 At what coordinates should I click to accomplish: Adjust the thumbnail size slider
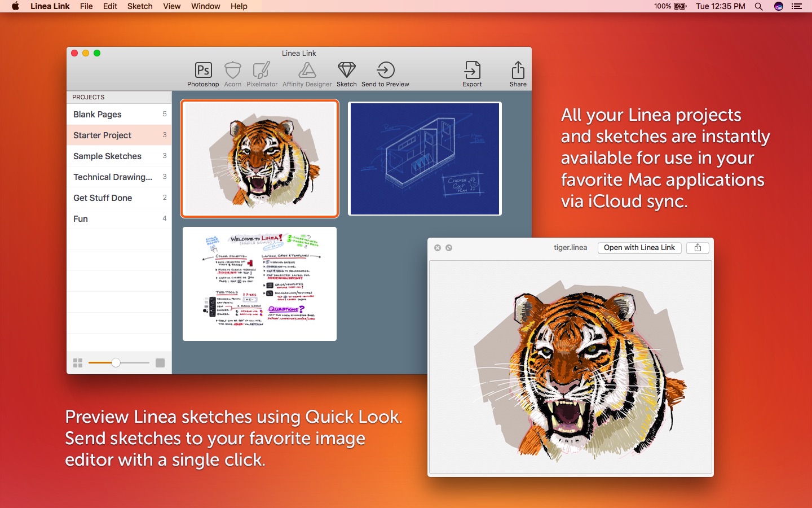point(116,363)
